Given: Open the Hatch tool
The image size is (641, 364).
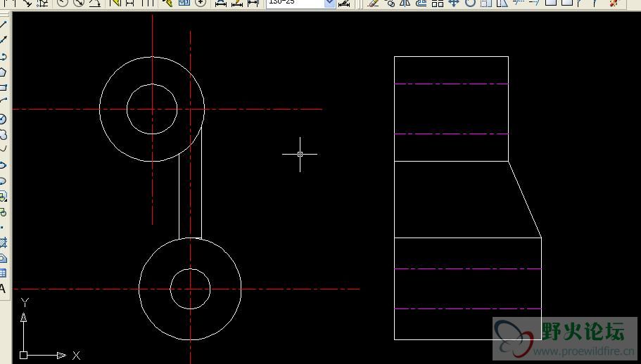Looking at the screenshot, I should [4, 243].
